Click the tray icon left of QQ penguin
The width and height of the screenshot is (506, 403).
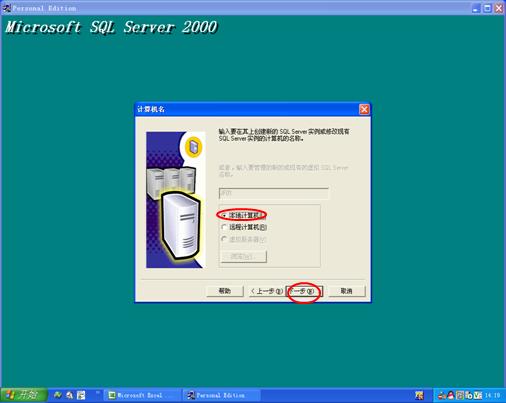(x=442, y=395)
